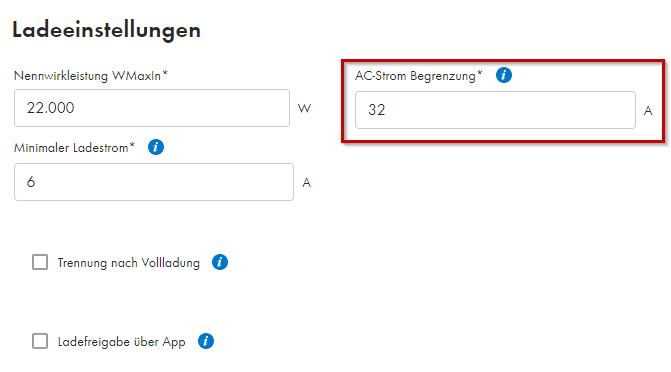Show info for Minimaler Ladestrom

click(156, 147)
